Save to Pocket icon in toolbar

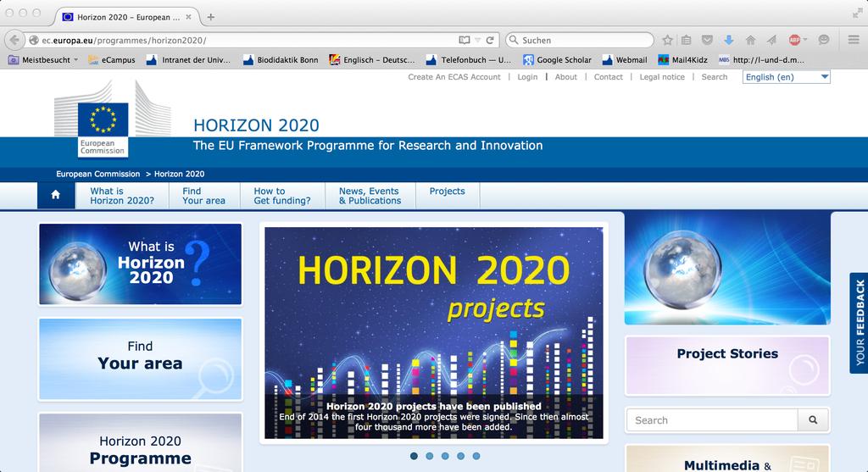pyautogui.click(x=707, y=40)
